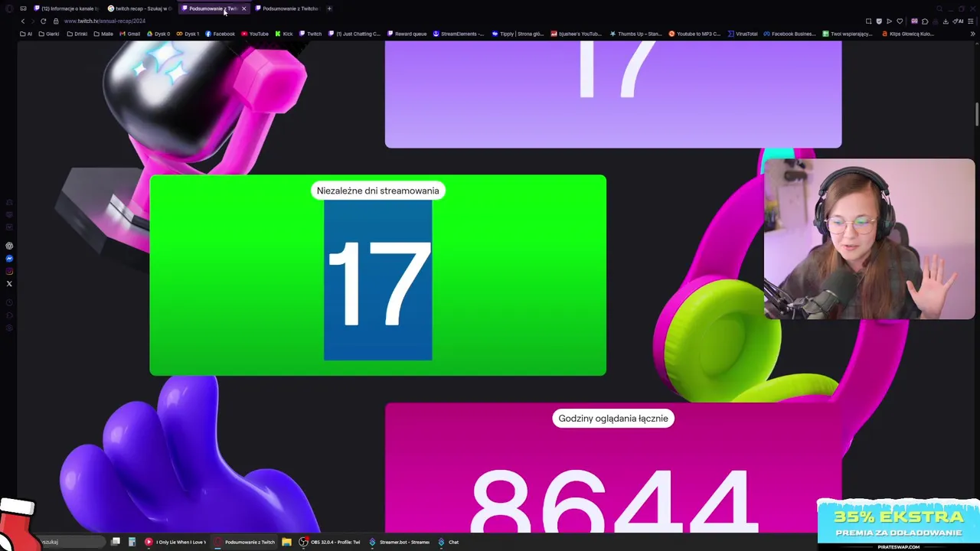Click the play icon in browser toolbar
This screenshot has width=980, height=551.
[889, 21]
